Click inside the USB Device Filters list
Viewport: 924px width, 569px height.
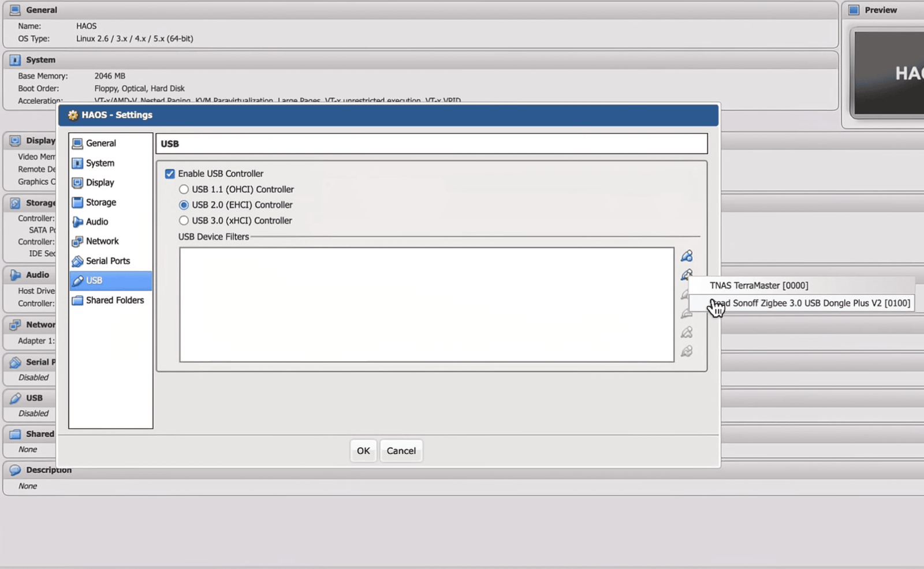point(427,305)
